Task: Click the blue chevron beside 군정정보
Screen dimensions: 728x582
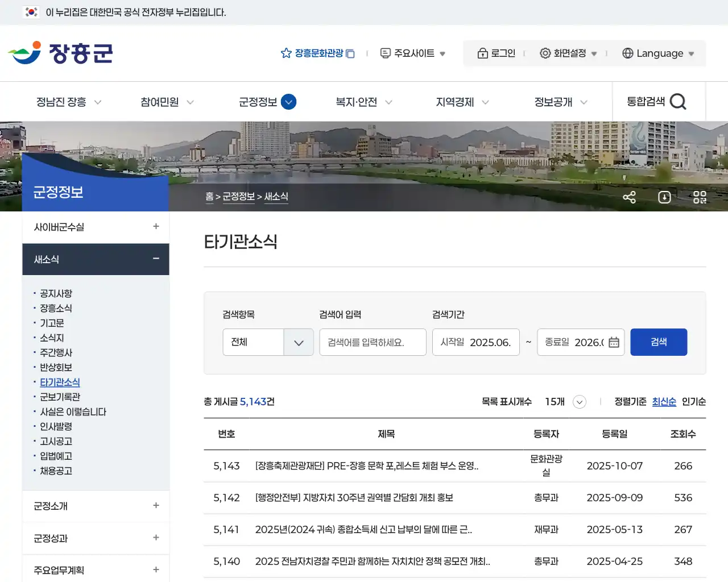Action: [x=289, y=102]
